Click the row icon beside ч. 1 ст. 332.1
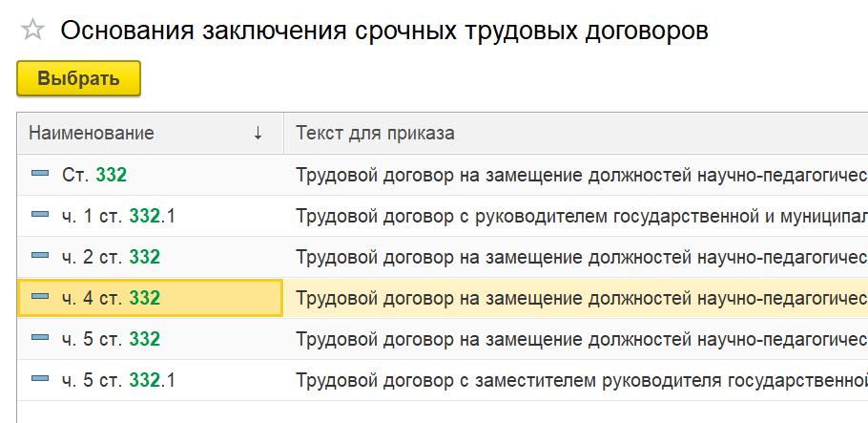Image resolution: width=868 pixels, height=423 pixels. coord(40,216)
